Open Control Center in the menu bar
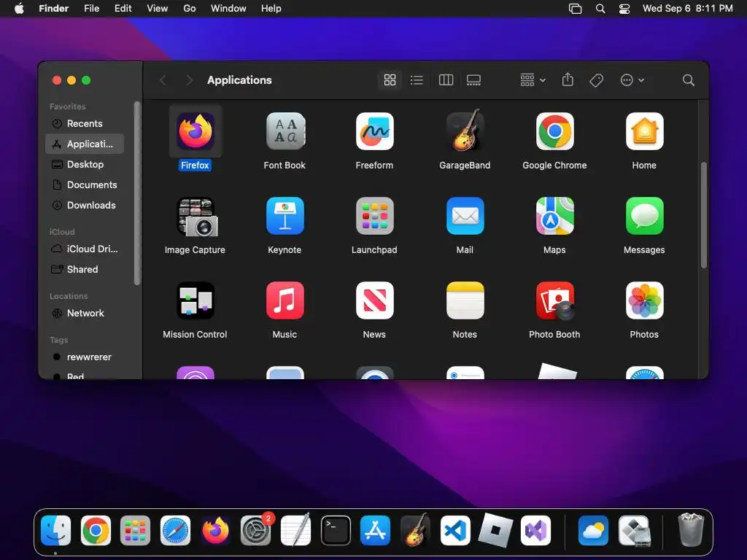This screenshot has width=747, height=560. pos(624,9)
